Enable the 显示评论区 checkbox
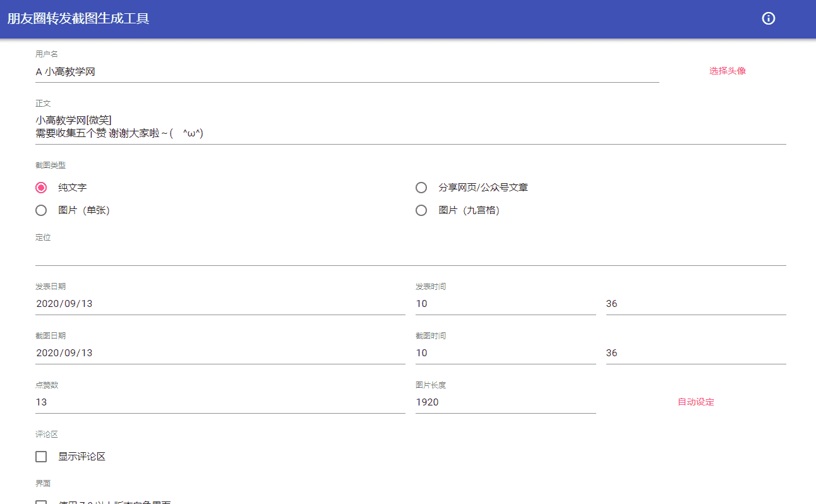The height and width of the screenshot is (504, 816). (x=41, y=457)
